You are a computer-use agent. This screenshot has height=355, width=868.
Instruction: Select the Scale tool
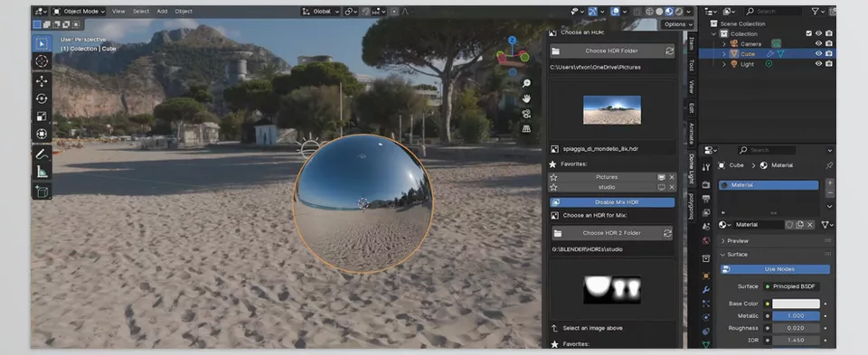42,117
